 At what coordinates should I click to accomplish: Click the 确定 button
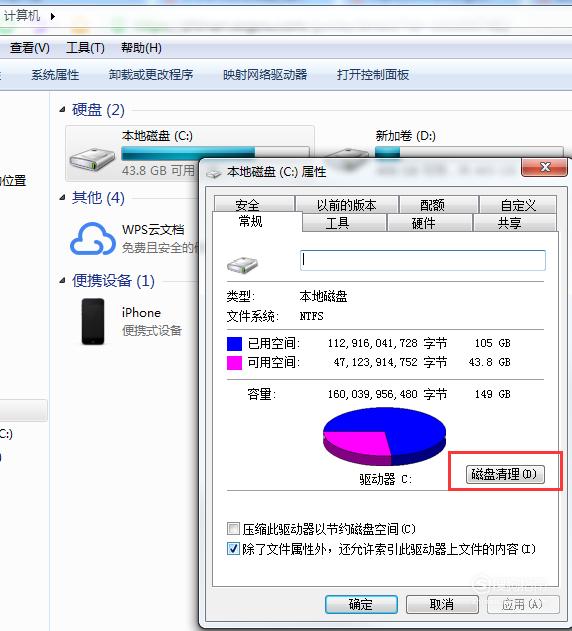pos(361,604)
